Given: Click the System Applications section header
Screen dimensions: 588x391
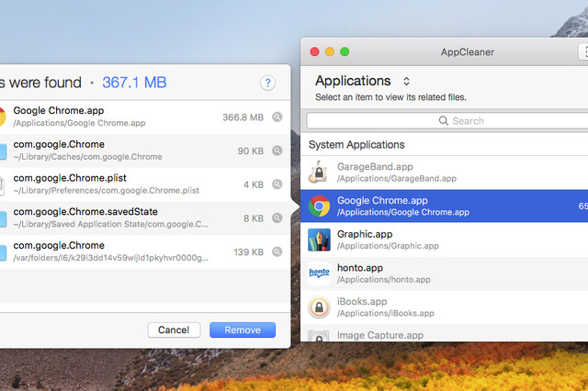Looking at the screenshot, I should click(x=356, y=145).
